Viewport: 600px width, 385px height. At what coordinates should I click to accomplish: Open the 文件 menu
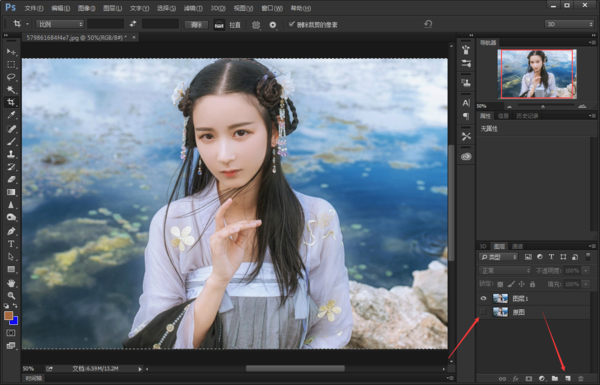tap(34, 8)
